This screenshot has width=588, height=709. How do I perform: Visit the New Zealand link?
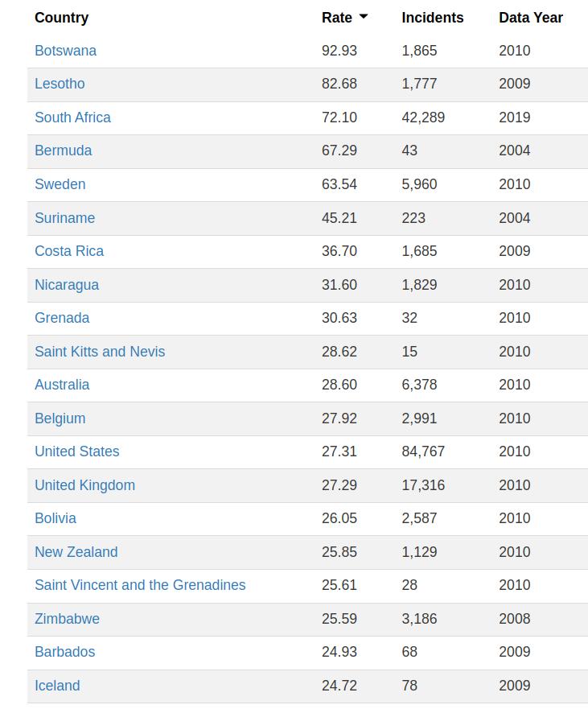point(76,552)
